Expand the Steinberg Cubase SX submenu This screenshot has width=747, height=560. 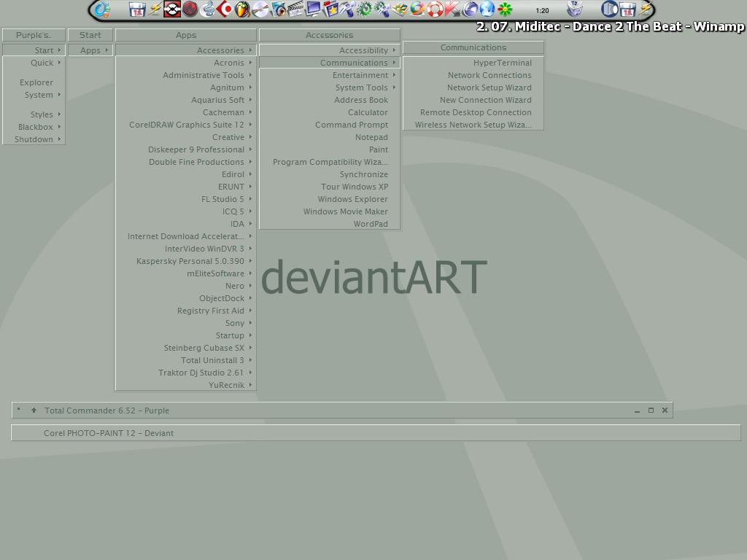pos(186,348)
